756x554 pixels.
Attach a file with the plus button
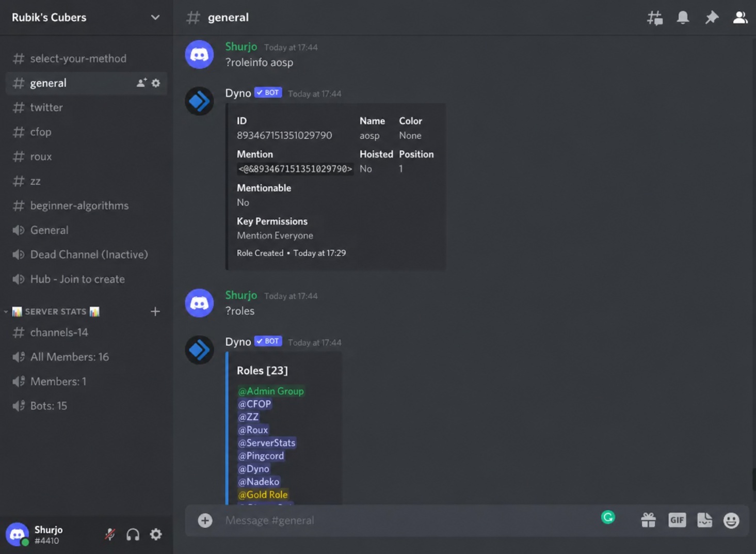coord(205,520)
